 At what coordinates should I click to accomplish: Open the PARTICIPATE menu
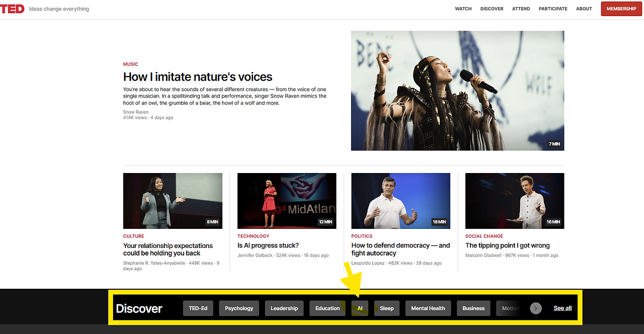[x=553, y=9]
